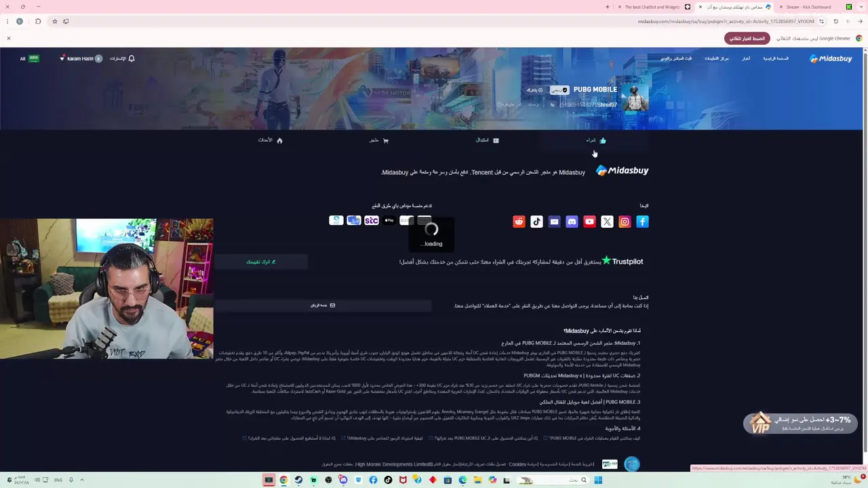
Task: Open Microsoft Edge from the taskbar
Action: pos(462,480)
